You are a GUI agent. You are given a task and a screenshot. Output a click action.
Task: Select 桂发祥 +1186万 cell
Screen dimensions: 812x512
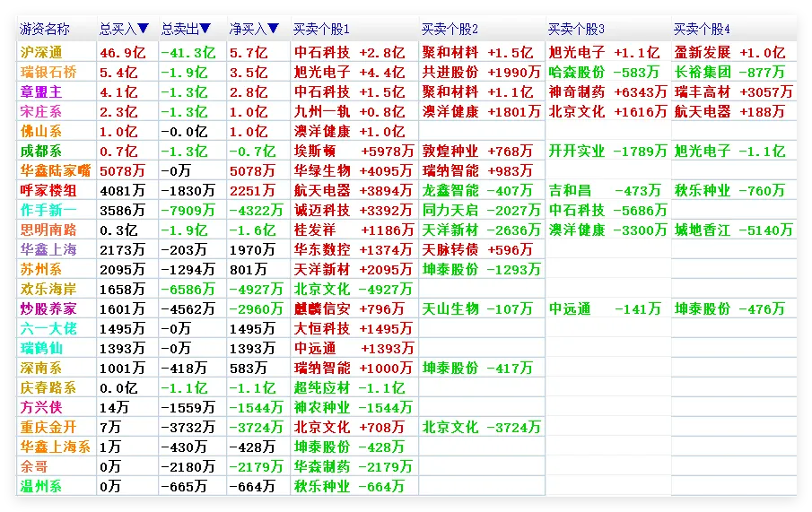coord(354,230)
